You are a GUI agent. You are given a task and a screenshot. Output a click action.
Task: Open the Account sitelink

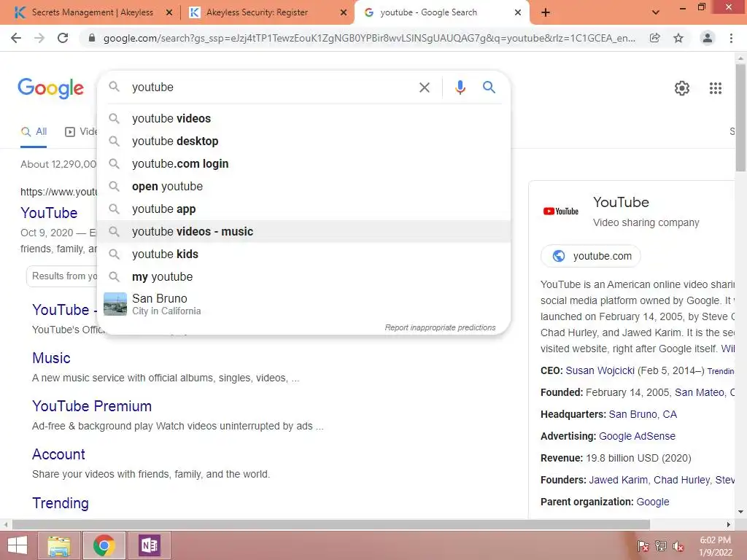pos(58,454)
